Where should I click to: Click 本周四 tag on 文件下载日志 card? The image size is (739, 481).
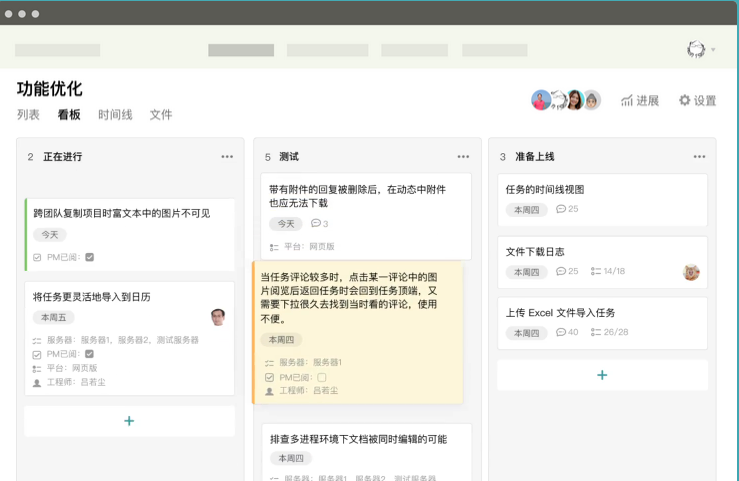coord(526,272)
